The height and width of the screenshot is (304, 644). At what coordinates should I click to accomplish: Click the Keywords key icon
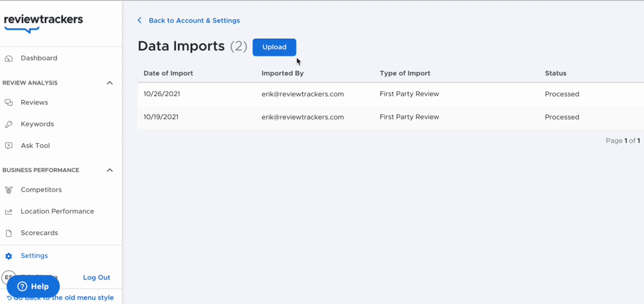coord(8,124)
